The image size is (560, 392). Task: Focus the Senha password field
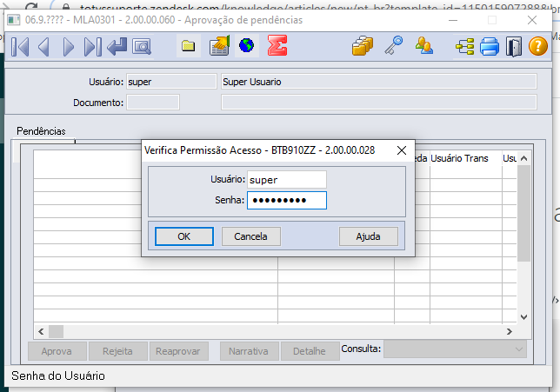[x=286, y=200]
